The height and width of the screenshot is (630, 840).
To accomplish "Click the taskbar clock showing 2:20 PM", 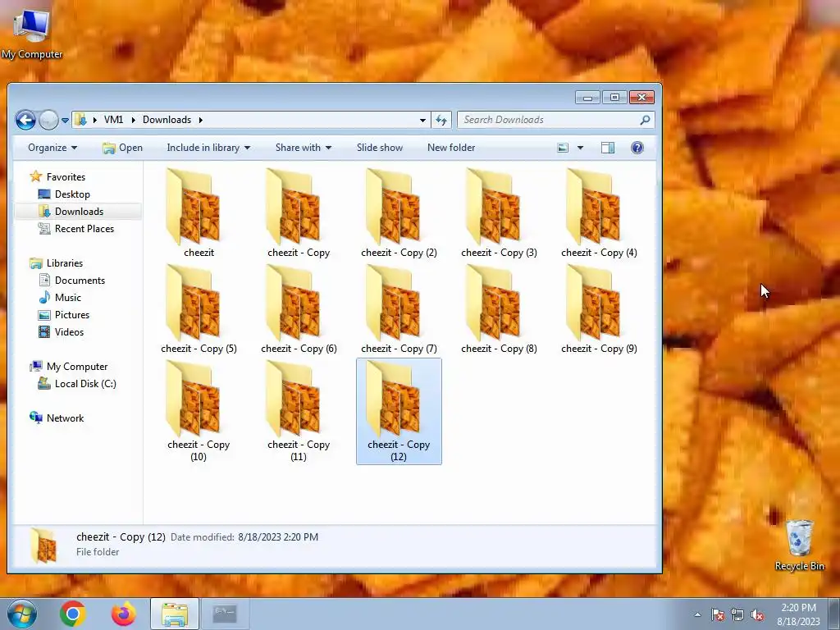I will (x=798, y=614).
